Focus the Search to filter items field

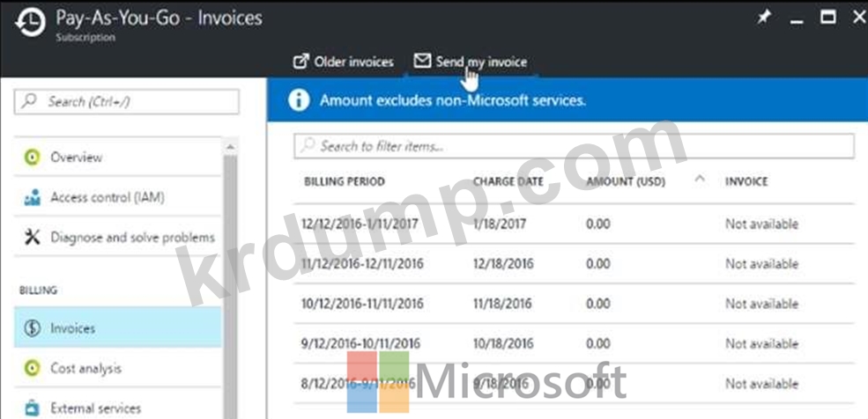(x=574, y=146)
